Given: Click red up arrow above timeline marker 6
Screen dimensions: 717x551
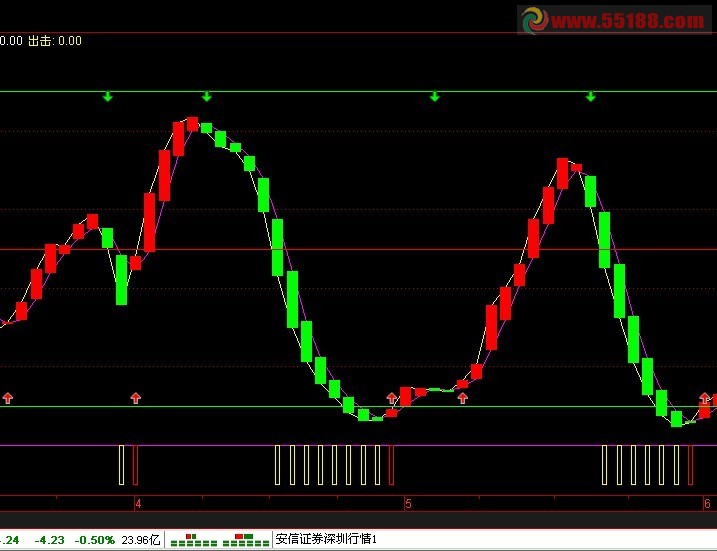Looking at the screenshot, I should click(705, 398).
